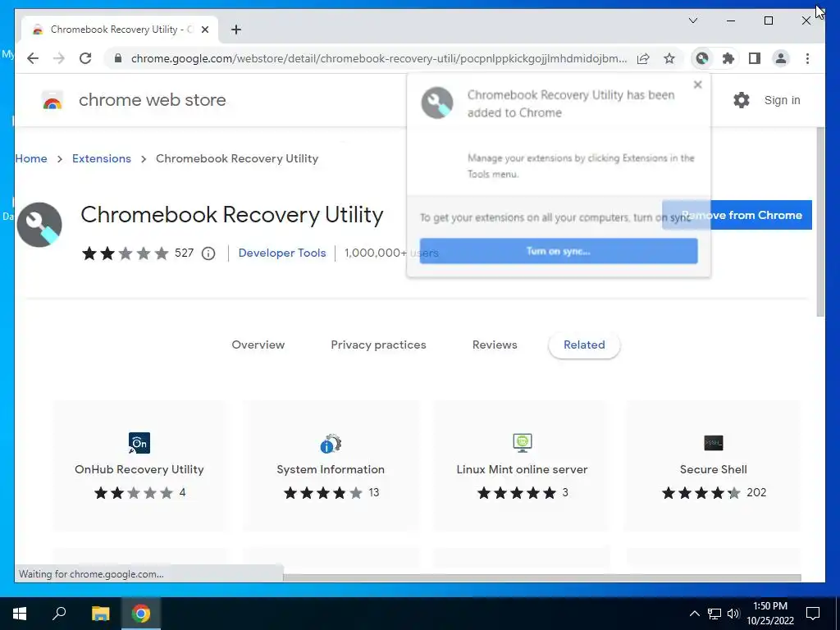Open OnHub Recovery Utility title

coord(139,470)
